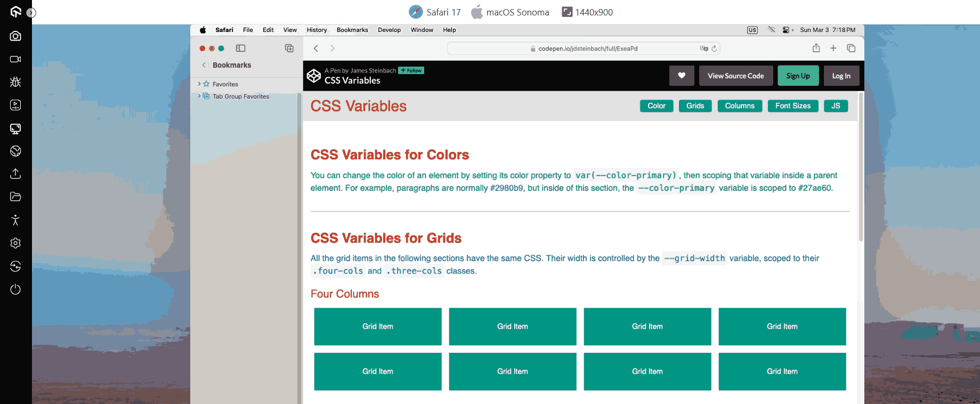Click the 'CSS Variables for Colors' heading

point(390,155)
